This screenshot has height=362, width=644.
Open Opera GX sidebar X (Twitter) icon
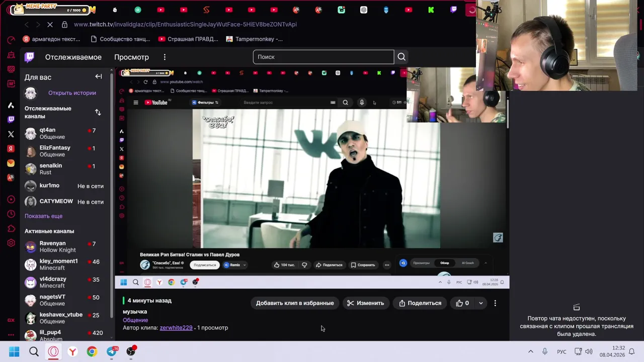click(11, 134)
